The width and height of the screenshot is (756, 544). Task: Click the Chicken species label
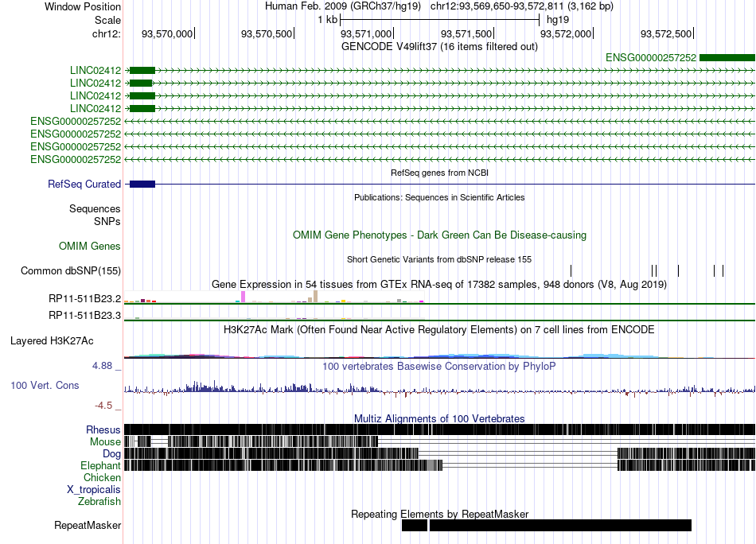pos(102,477)
